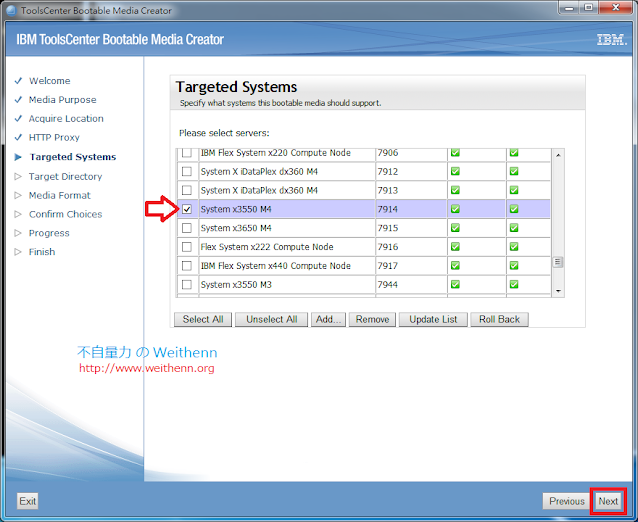Go to the Next wizard step
The image size is (638, 522).
(x=608, y=501)
